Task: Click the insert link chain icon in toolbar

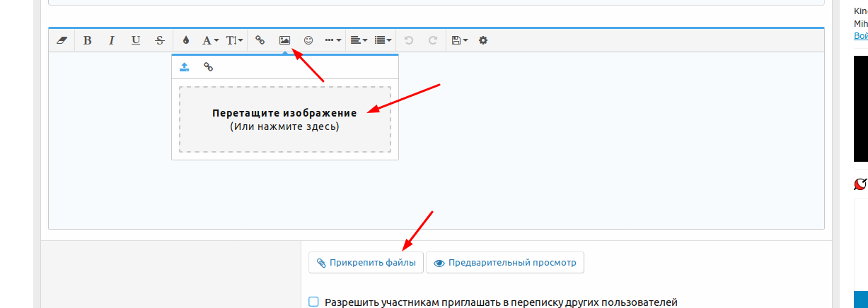Action: click(x=260, y=40)
